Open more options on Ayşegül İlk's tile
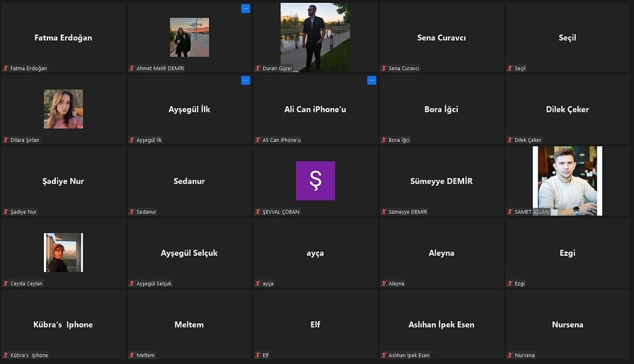 click(246, 81)
